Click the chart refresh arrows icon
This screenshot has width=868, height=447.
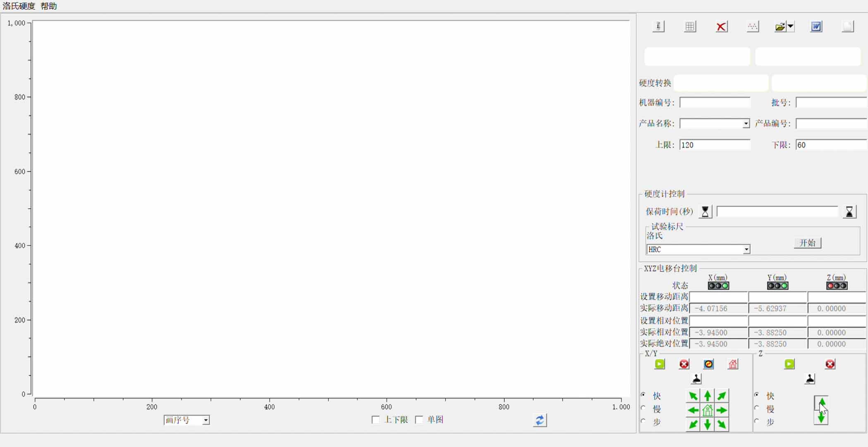540,420
